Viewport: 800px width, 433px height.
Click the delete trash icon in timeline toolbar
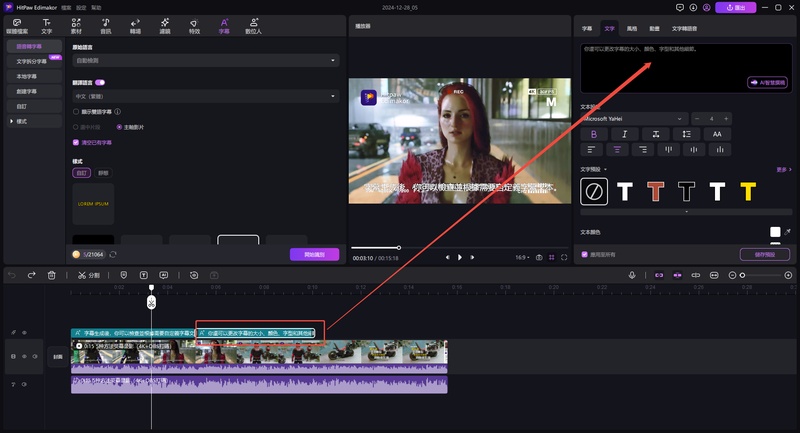50,274
